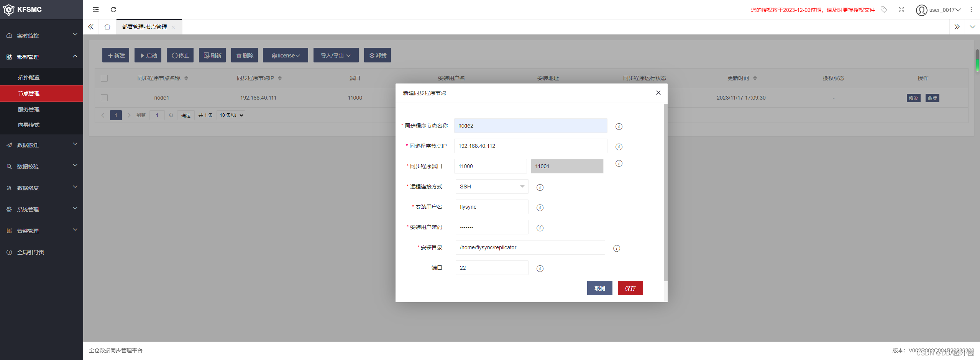Open user_0017 account dropdown
This screenshot has height=360, width=980.
pos(945,10)
